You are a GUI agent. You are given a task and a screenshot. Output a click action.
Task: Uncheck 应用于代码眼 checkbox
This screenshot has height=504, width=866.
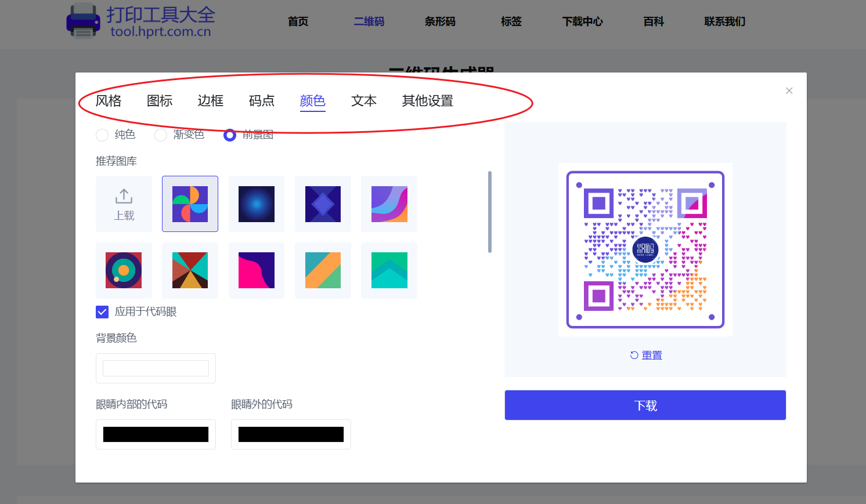click(102, 312)
